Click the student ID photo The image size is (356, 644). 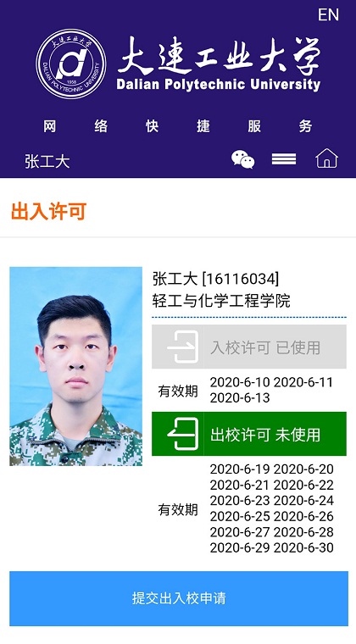click(76, 366)
